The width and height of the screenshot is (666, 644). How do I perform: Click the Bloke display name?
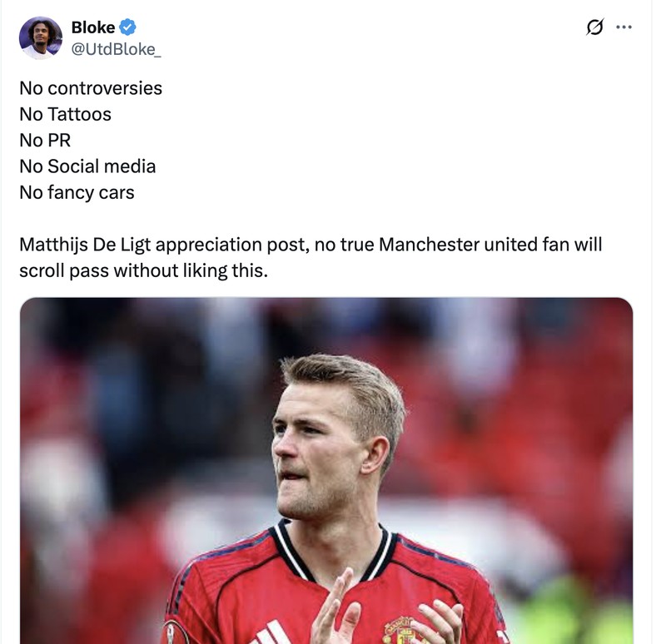pos(92,27)
